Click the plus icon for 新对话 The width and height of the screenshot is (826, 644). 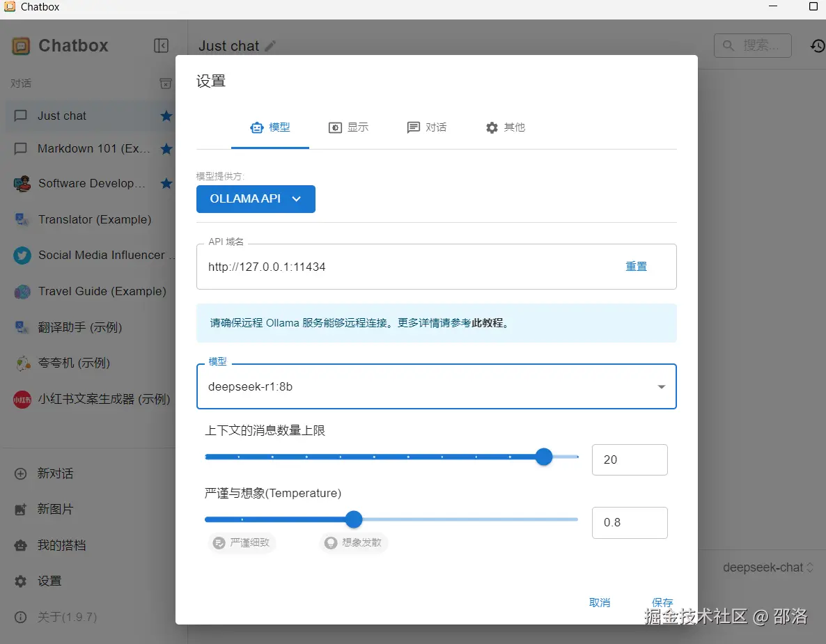(x=20, y=474)
